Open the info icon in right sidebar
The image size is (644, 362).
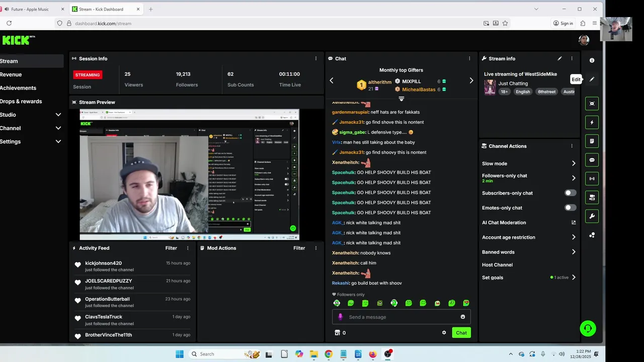pyautogui.click(x=592, y=60)
